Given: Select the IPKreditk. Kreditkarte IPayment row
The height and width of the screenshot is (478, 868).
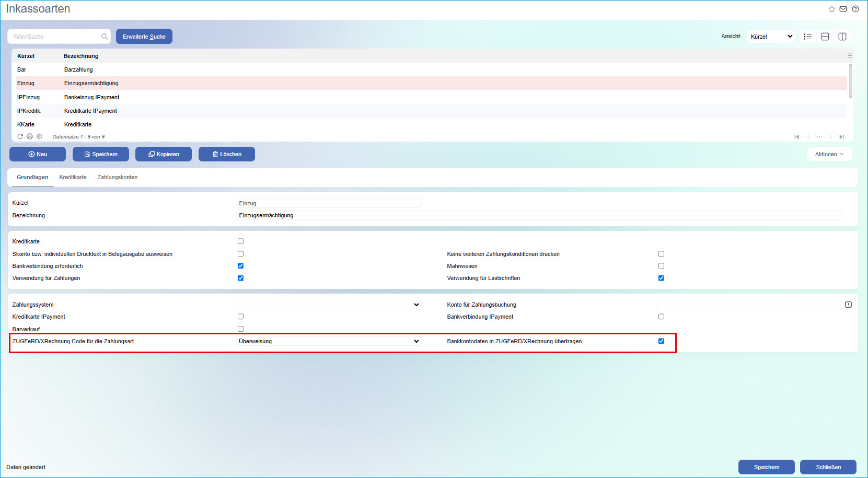Looking at the screenshot, I should point(432,111).
